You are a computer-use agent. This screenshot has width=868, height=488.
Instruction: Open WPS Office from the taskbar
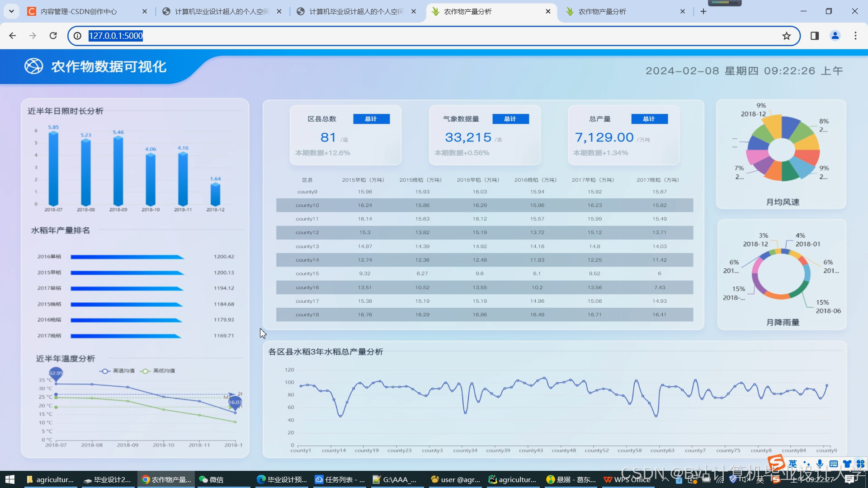coord(627,479)
